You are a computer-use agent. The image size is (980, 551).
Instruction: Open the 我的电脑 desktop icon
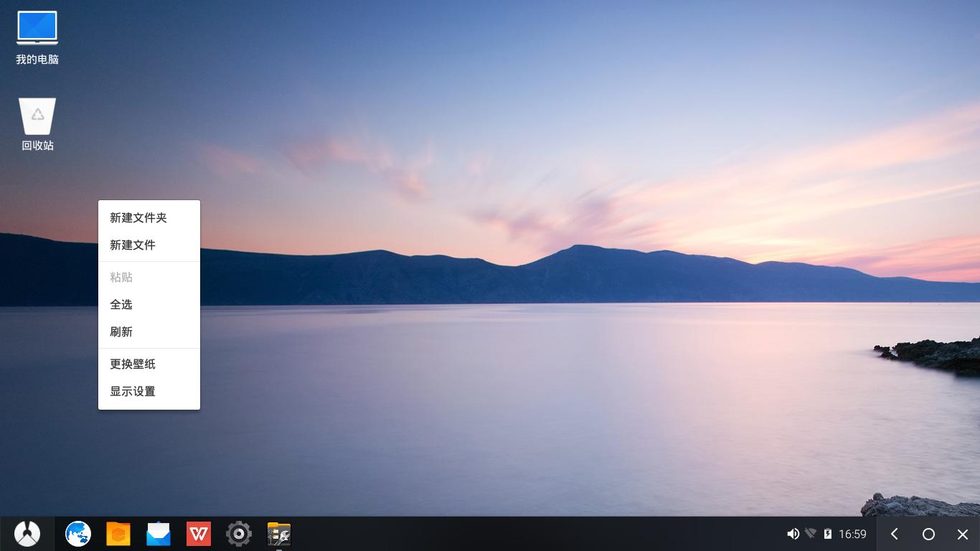(37, 37)
